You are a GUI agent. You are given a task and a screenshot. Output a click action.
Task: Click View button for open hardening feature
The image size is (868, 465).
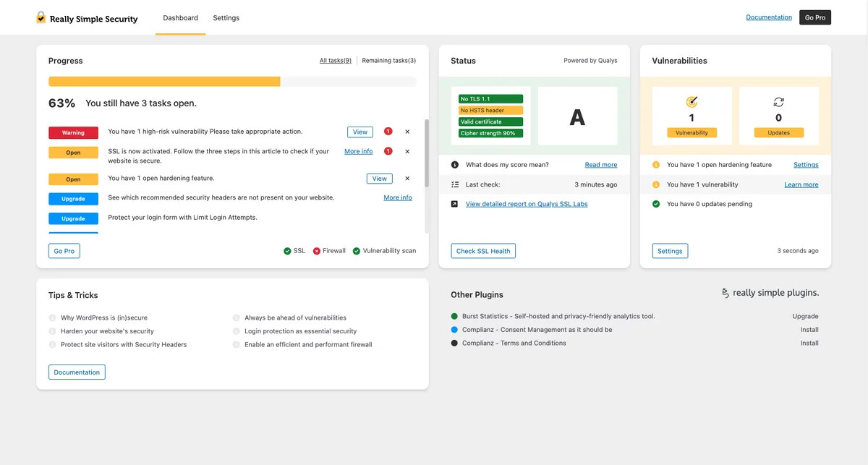pyautogui.click(x=380, y=179)
